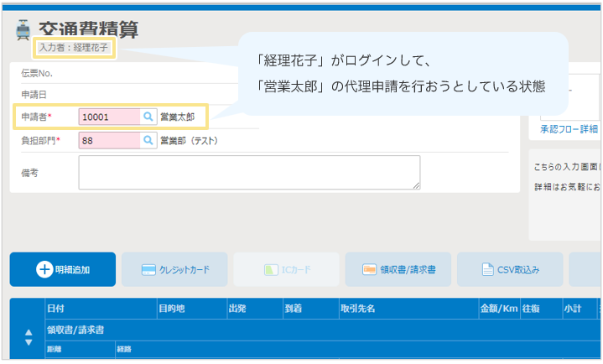Click the train icon beside 交通費精算 title

coord(23,30)
